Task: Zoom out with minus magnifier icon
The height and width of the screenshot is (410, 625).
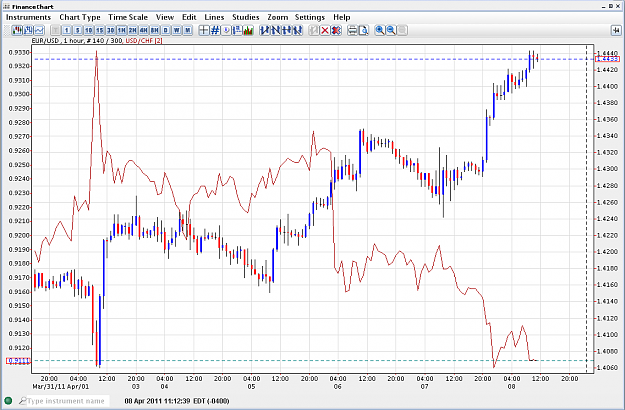Action: tap(391, 30)
